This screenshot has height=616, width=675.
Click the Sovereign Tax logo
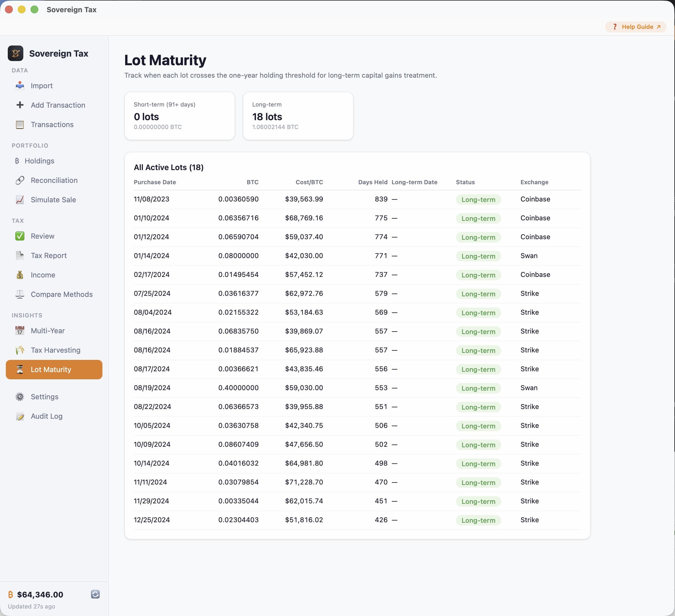pyautogui.click(x=15, y=53)
